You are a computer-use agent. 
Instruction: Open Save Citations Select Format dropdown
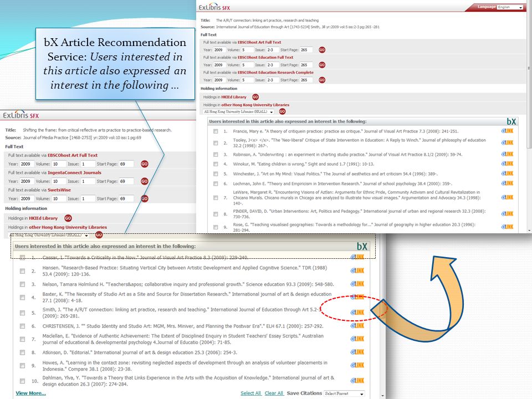point(344,393)
